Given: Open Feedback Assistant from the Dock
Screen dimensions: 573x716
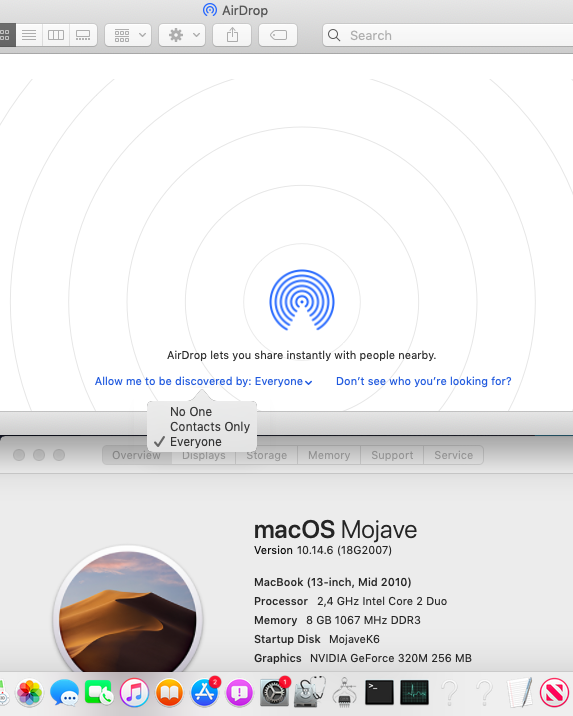Looking at the screenshot, I should 239,693.
